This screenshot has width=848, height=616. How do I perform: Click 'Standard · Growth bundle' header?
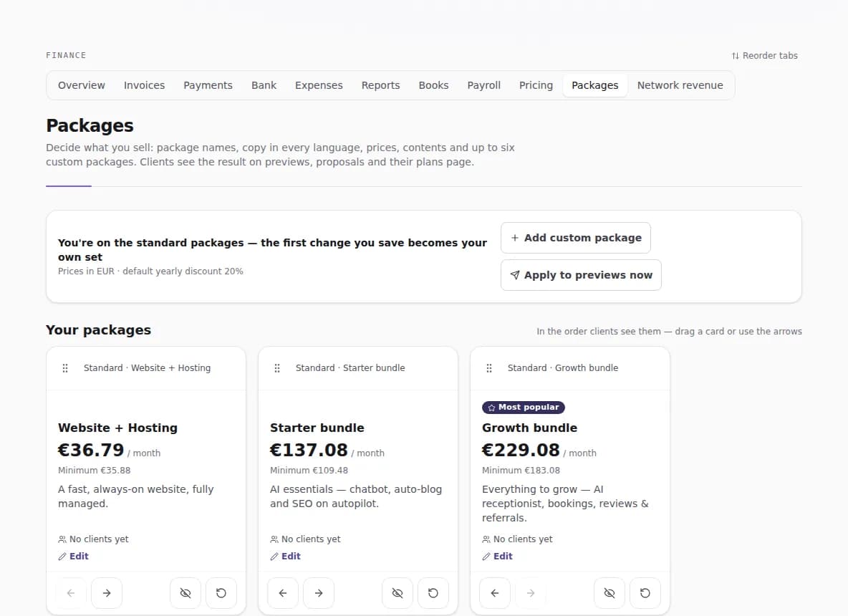click(563, 368)
